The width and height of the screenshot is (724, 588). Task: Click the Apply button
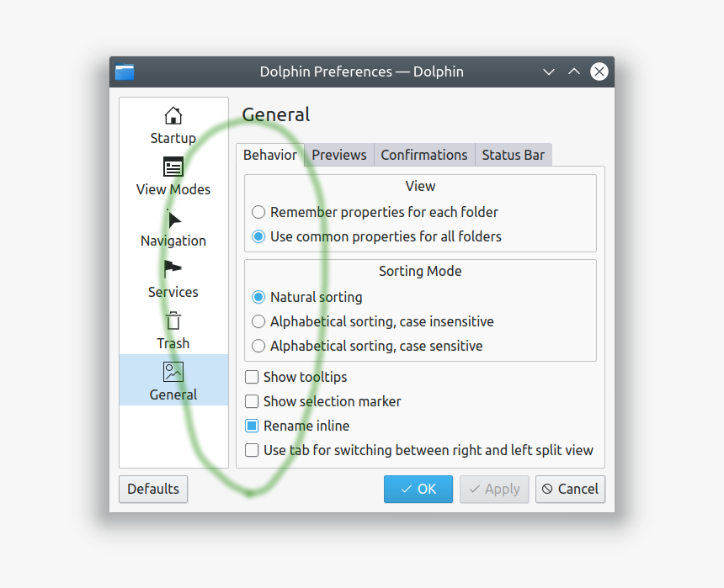tap(494, 489)
